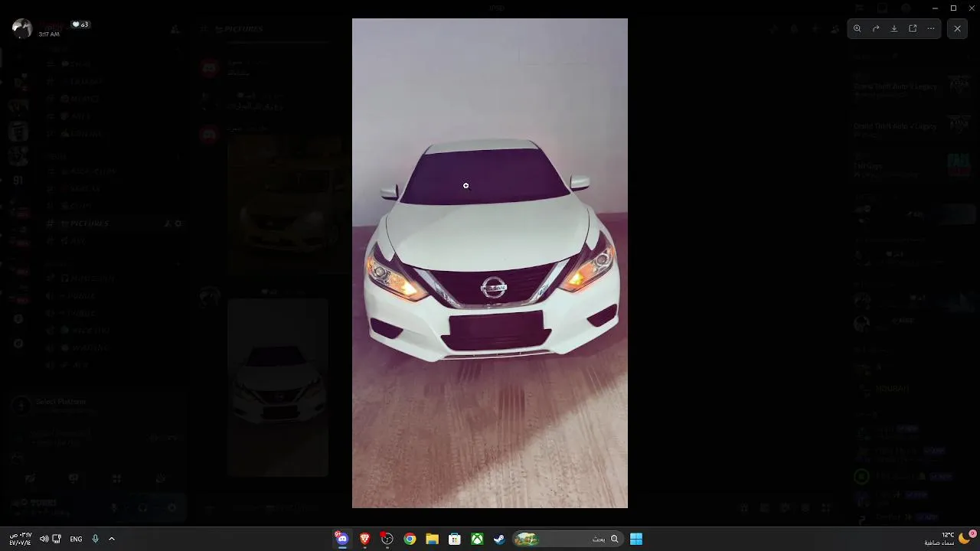Click the poster's avatar in the preview header

22,28
